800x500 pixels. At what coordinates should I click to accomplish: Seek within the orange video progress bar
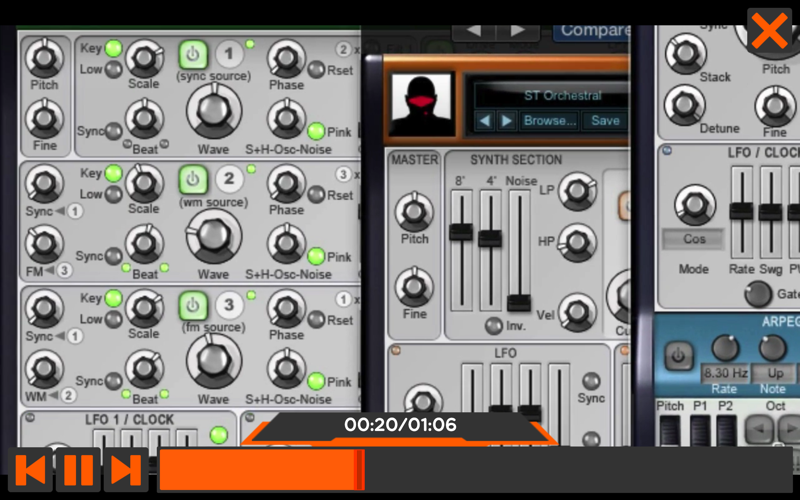pos(474,470)
